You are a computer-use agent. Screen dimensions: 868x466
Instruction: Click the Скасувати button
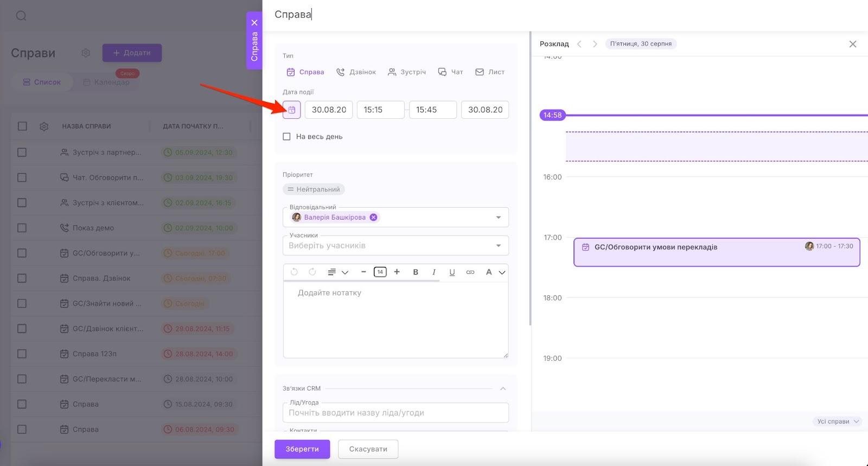(x=368, y=449)
